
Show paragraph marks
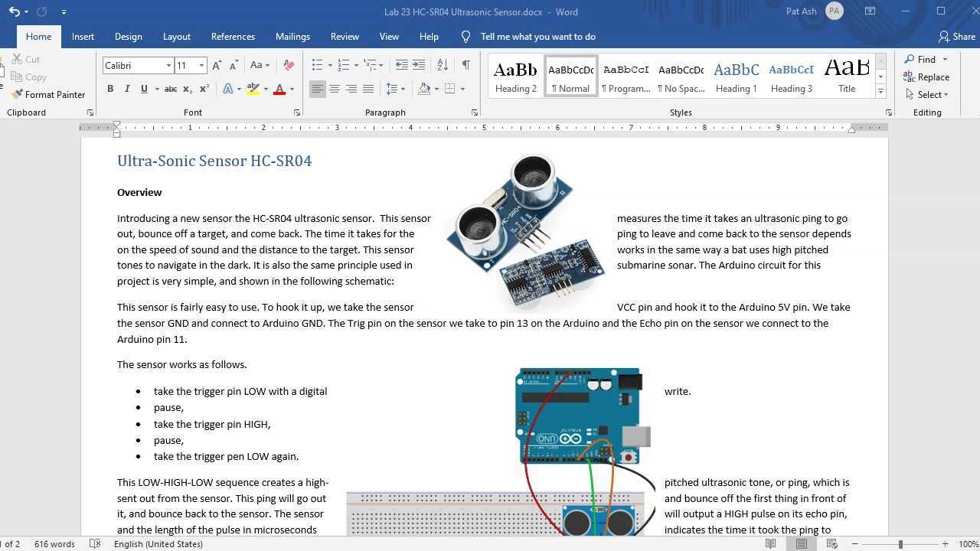[465, 64]
